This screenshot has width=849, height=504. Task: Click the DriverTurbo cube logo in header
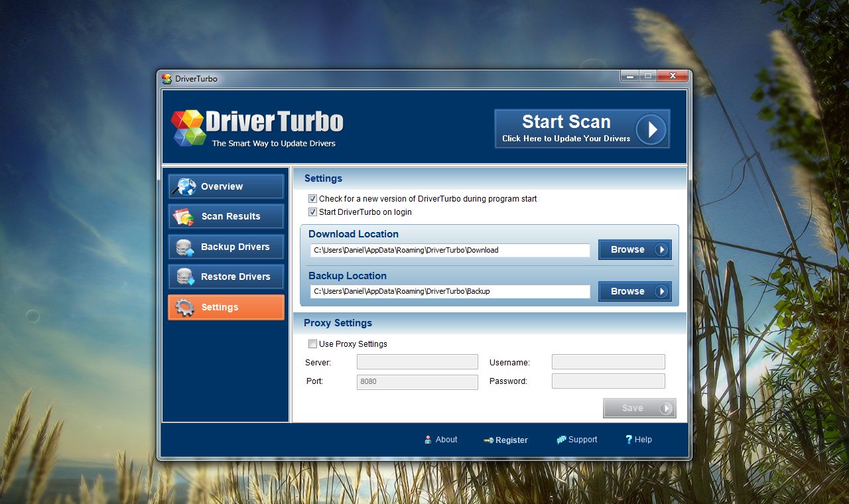188,128
